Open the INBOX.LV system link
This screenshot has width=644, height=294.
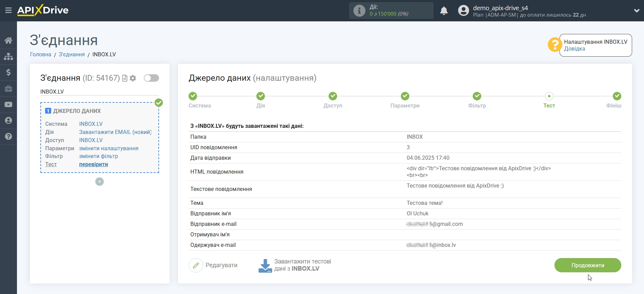91,124
